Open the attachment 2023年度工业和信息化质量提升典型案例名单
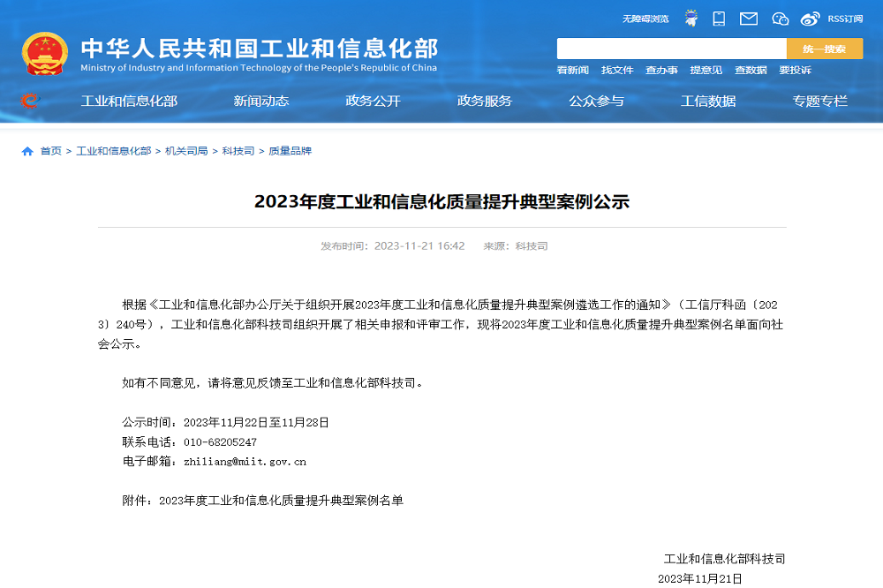Screen dimensions: 883x588 click(281, 501)
